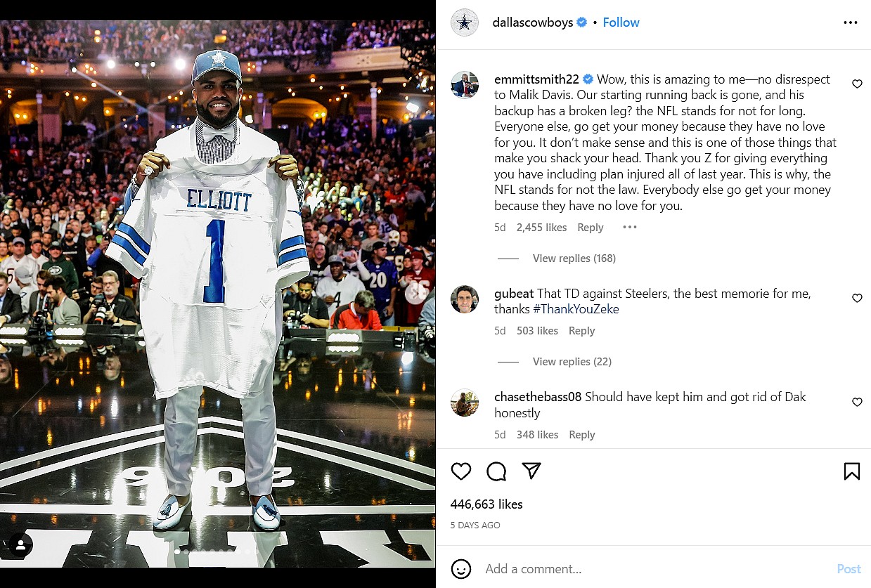Like chasethebass08's comment with heart
Image resolution: width=871 pixels, height=588 pixels.
[857, 402]
